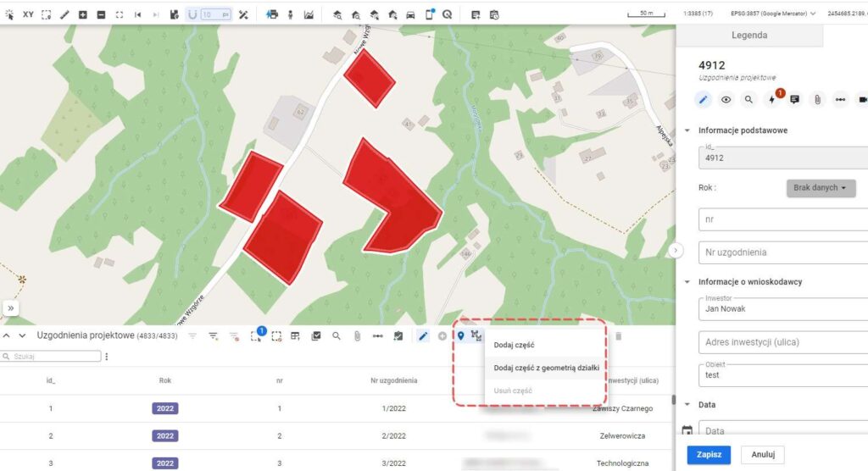Click the 'Nr uzgodnienia' input field

pyautogui.click(x=780, y=252)
